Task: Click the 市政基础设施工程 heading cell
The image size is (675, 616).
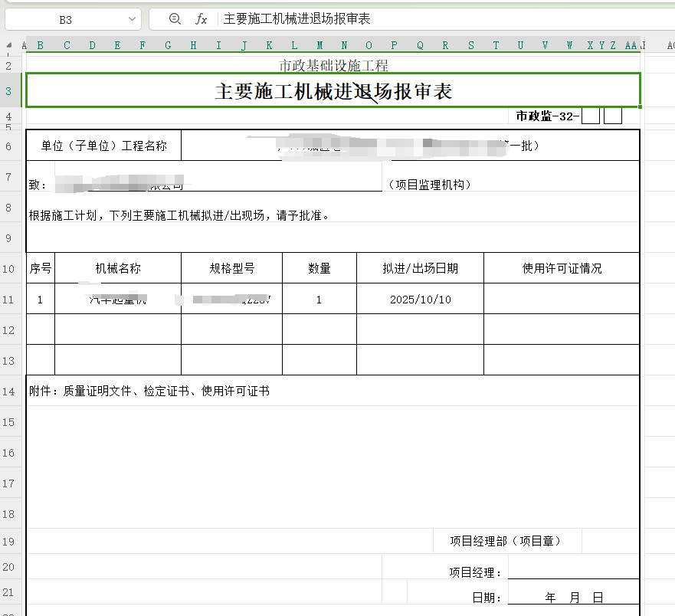Action: 333,66
